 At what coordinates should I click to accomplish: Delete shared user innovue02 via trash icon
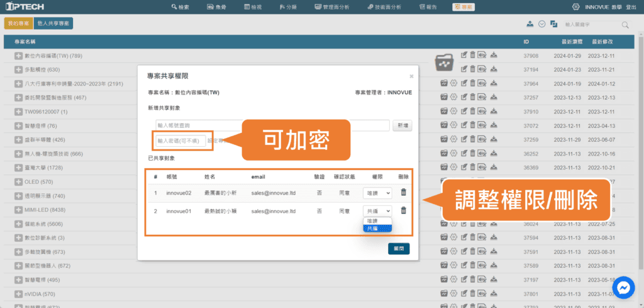[x=403, y=193]
